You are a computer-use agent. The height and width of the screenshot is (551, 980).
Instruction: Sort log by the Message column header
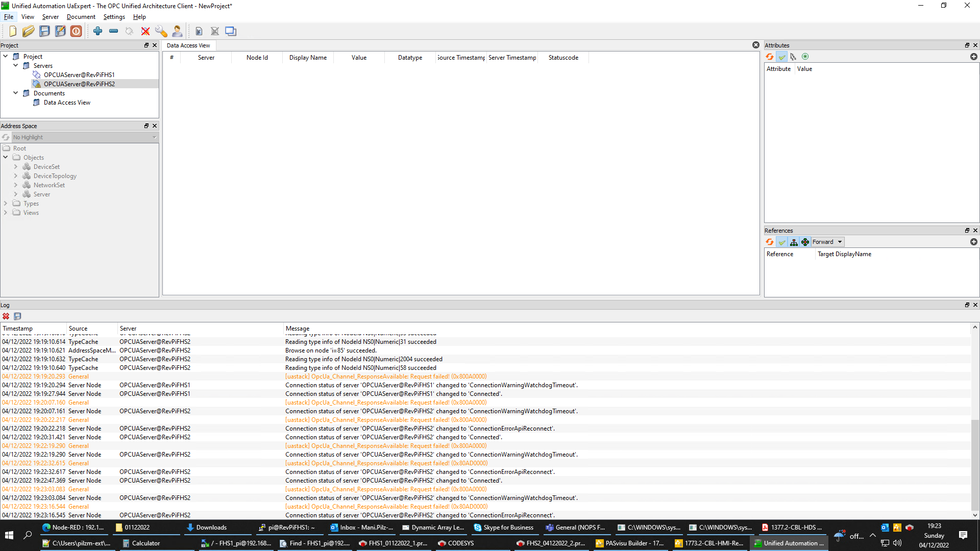pos(627,329)
